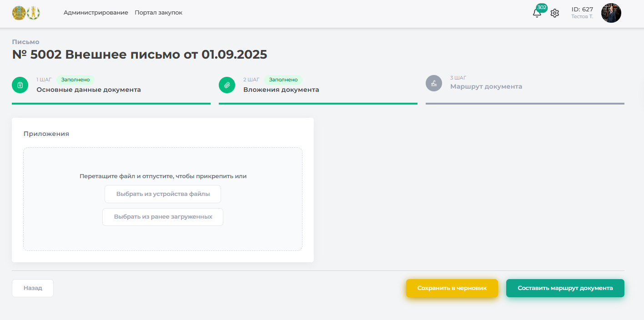This screenshot has height=320, width=644.
Task: Open the notifications bell
Action: [537, 13]
